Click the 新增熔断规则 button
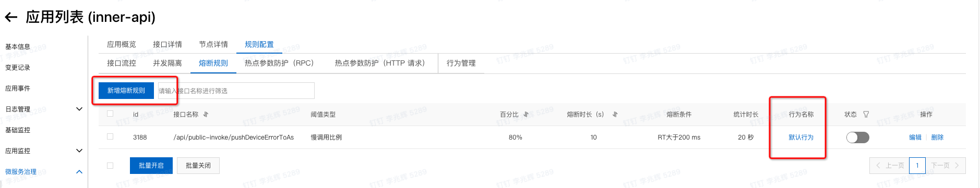Image resolution: width=980 pixels, height=188 pixels. click(x=126, y=91)
